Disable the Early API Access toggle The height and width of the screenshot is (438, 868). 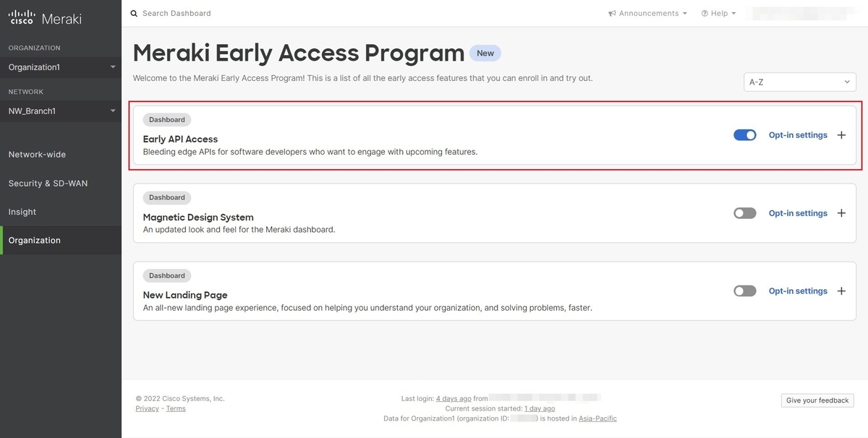[x=744, y=134]
